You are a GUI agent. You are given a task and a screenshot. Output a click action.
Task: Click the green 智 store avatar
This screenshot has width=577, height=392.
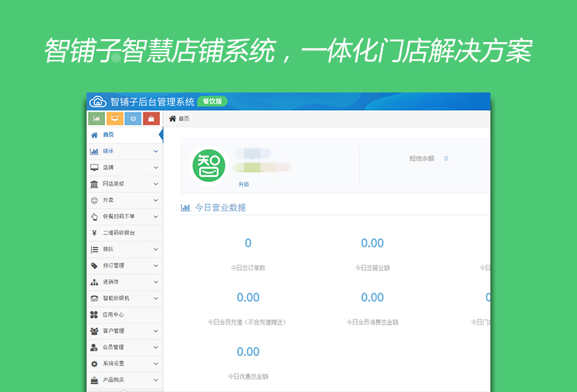point(209,165)
